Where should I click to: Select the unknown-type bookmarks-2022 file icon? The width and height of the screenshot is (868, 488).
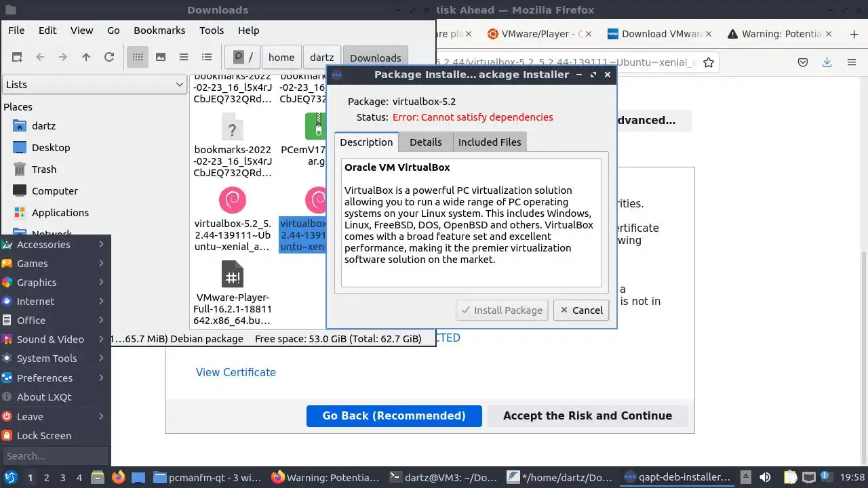click(x=233, y=127)
